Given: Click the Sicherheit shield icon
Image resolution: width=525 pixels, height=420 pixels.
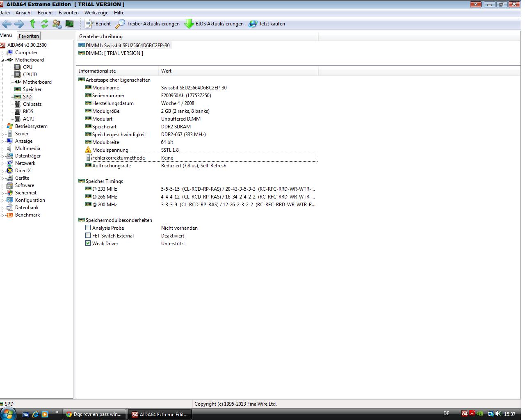Looking at the screenshot, I should (10, 193).
